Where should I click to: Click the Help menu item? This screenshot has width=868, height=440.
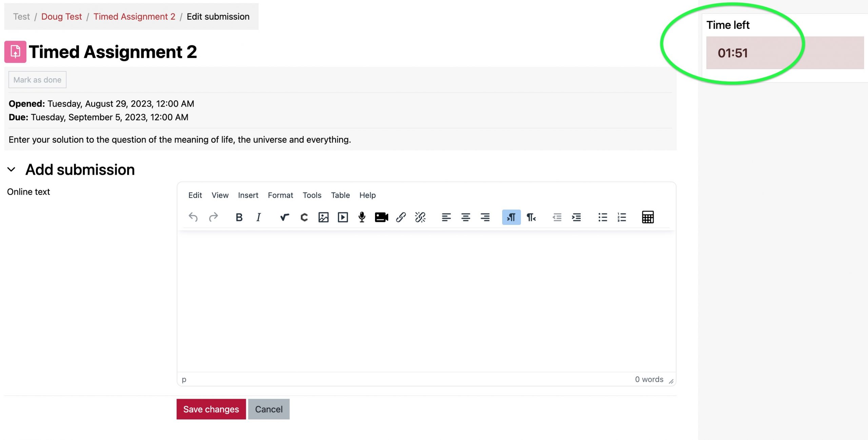click(x=367, y=195)
